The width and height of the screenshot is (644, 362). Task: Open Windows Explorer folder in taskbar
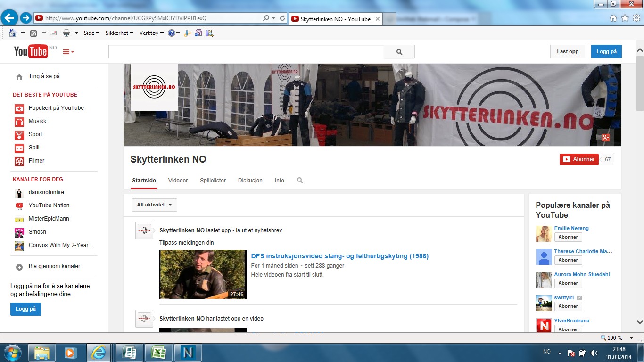point(42,353)
